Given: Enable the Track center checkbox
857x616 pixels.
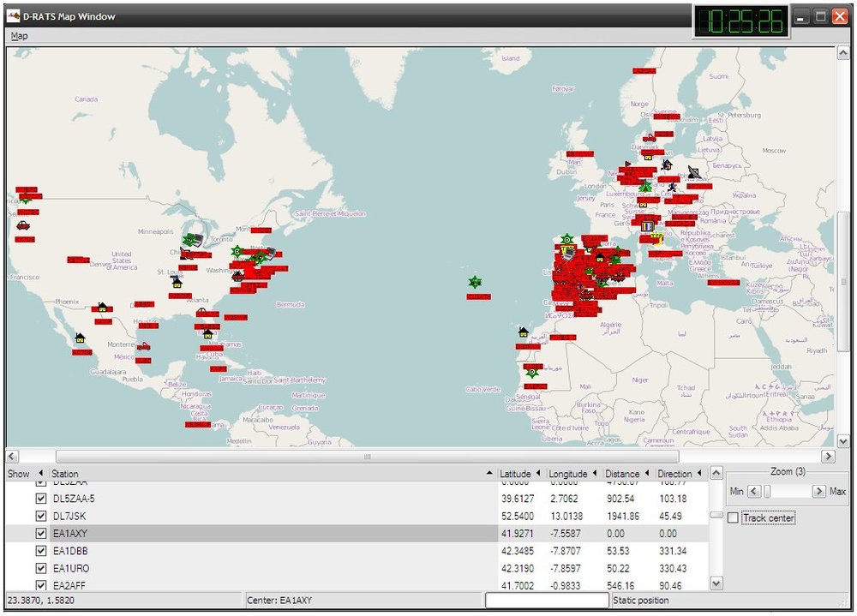Looking at the screenshot, I should pyautogui.click(x=733, y=517).
